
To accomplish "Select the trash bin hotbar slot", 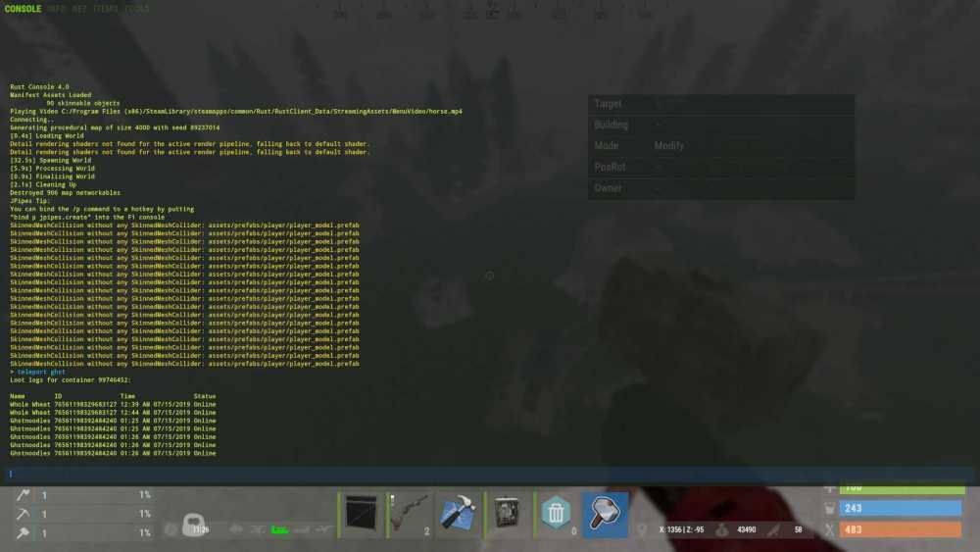I will click(556, 514).
